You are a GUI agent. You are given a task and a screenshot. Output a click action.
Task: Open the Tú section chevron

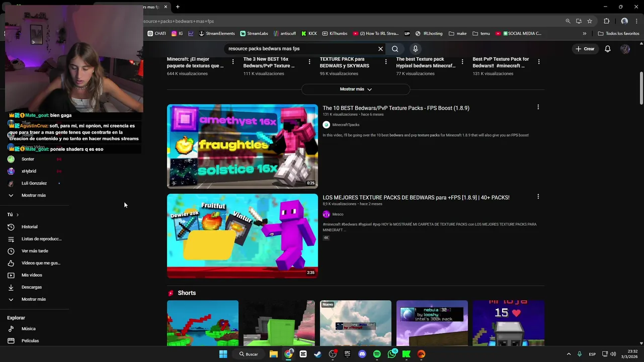(x=17, y=215)
